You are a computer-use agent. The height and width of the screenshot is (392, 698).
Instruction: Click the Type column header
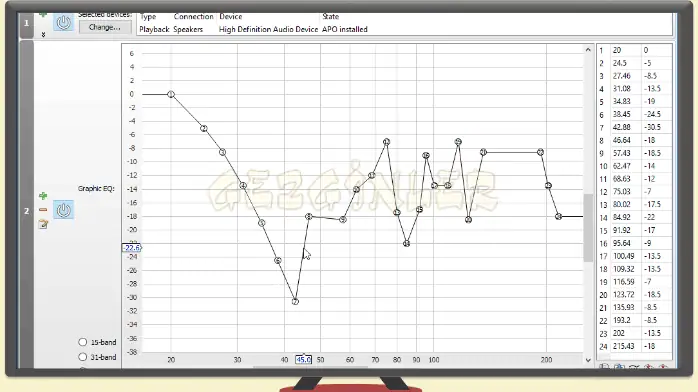(148, 16)
